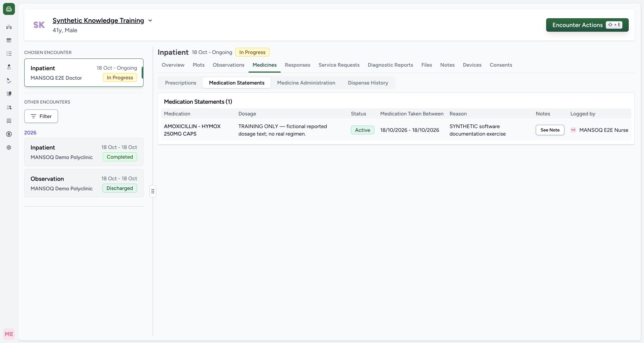Open the calendar appointments sidebar icon
The width and height of the screenshot is (644, 343).
(x=9, y=40)
